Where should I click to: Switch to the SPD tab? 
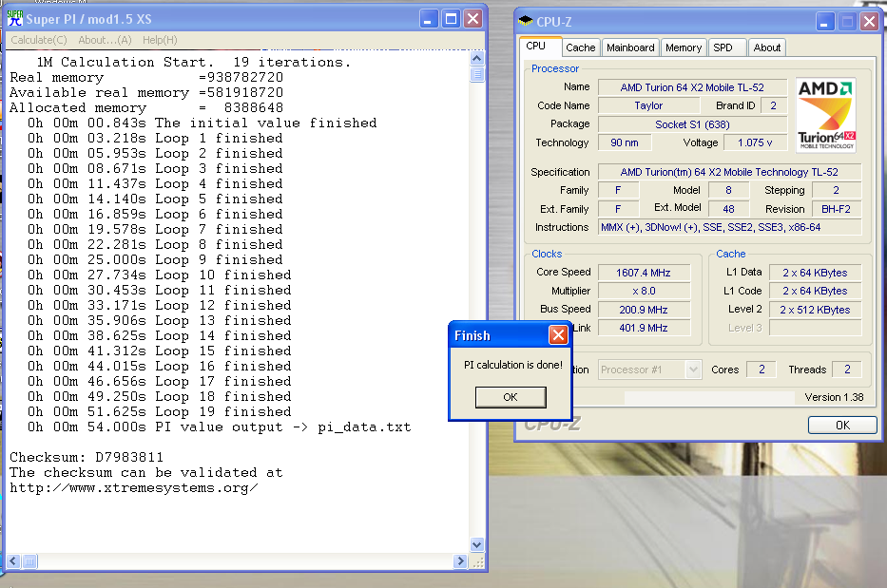726,47
